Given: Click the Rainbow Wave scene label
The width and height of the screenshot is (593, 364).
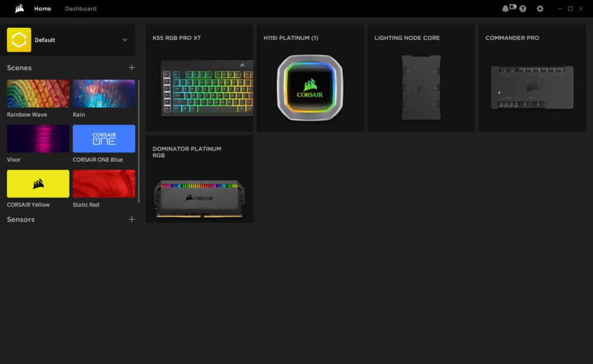Looking at the screenshot, I should [27, 114].
